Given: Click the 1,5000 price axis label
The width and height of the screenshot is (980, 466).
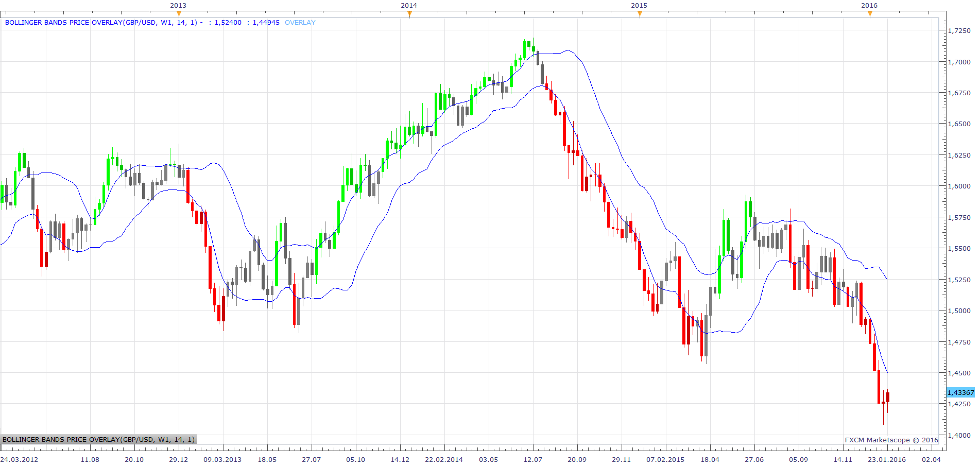Looking at the screenshot, I should [x=959, y=311].
